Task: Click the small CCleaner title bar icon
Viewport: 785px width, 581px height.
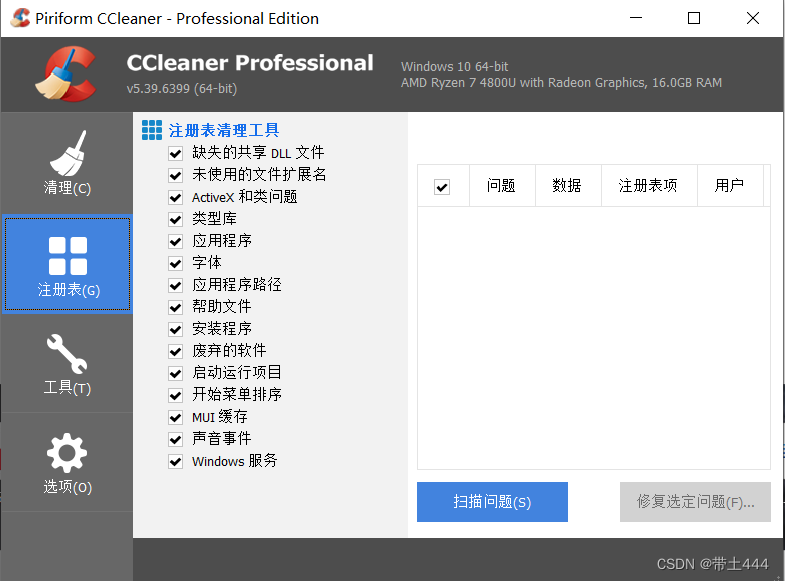Action: coord(20,18)
